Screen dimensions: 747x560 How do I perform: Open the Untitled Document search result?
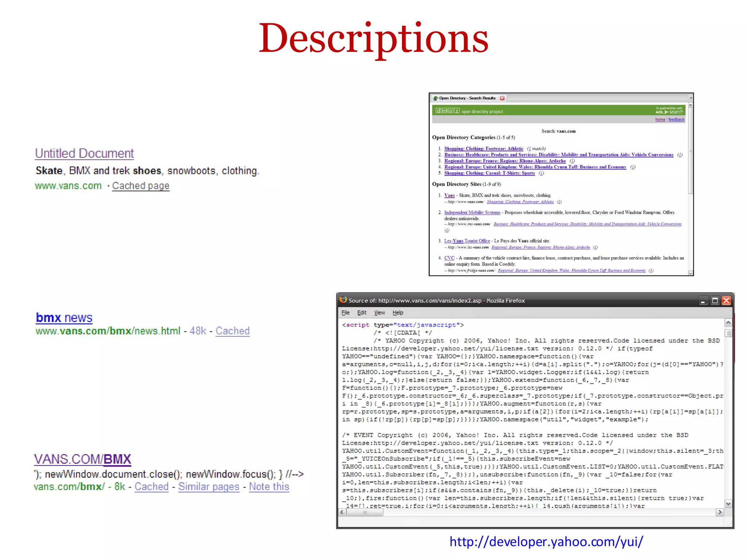(x=84, y=153)
